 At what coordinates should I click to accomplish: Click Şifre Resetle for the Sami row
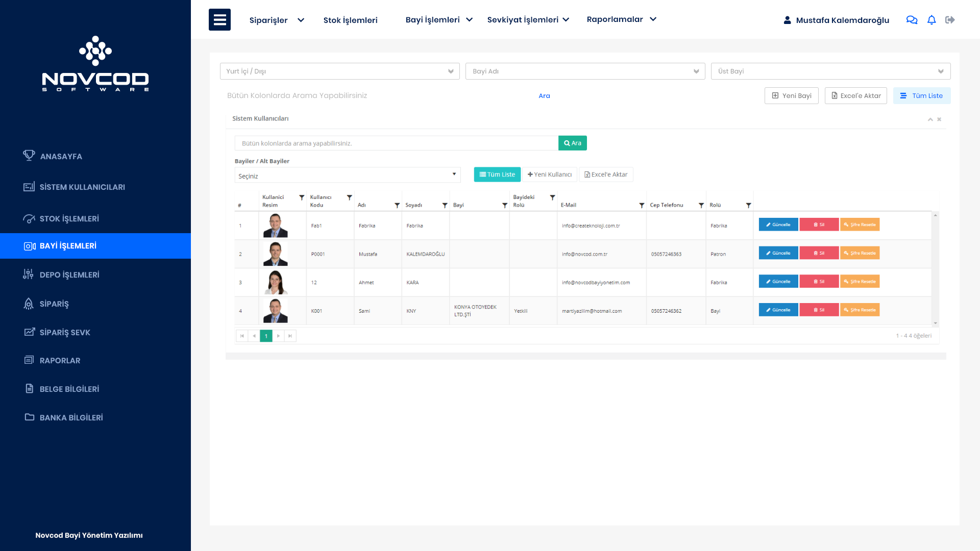click(860, 310)
